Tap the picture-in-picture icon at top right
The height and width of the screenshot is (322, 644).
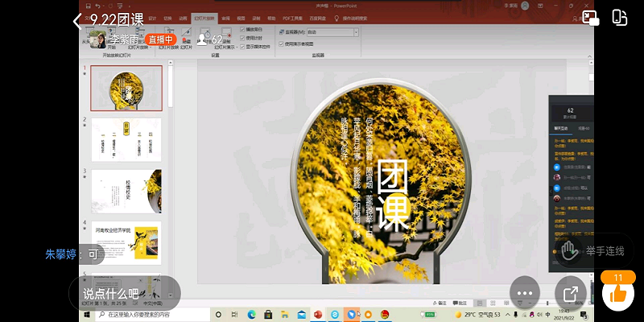pyautogui.click(x=592, y=19)
